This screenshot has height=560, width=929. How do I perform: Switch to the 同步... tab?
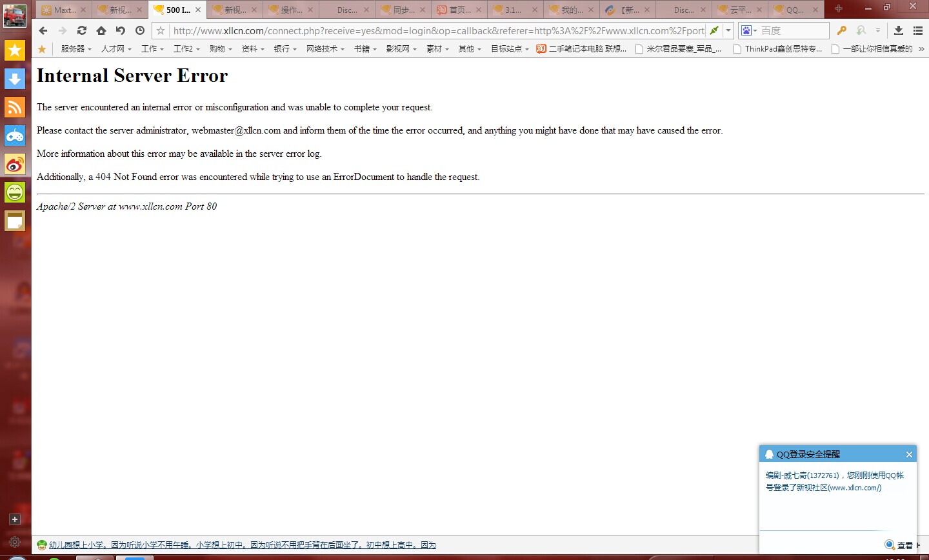[403, 10]
